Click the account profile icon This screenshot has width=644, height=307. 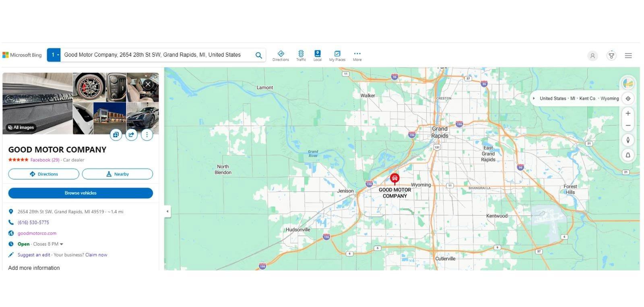click(x=592, y=56)
